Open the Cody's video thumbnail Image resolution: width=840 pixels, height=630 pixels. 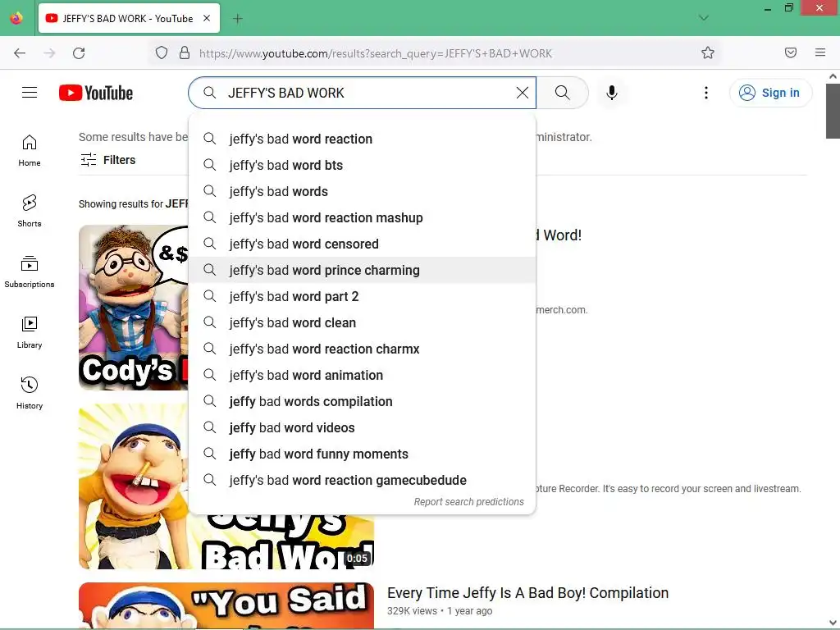click(x=134, y=308)
